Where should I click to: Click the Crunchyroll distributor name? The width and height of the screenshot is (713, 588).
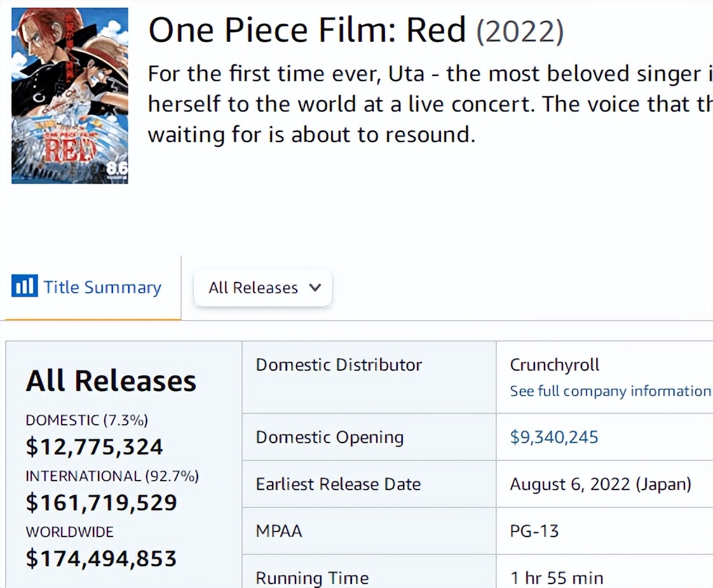coord(555,365)
